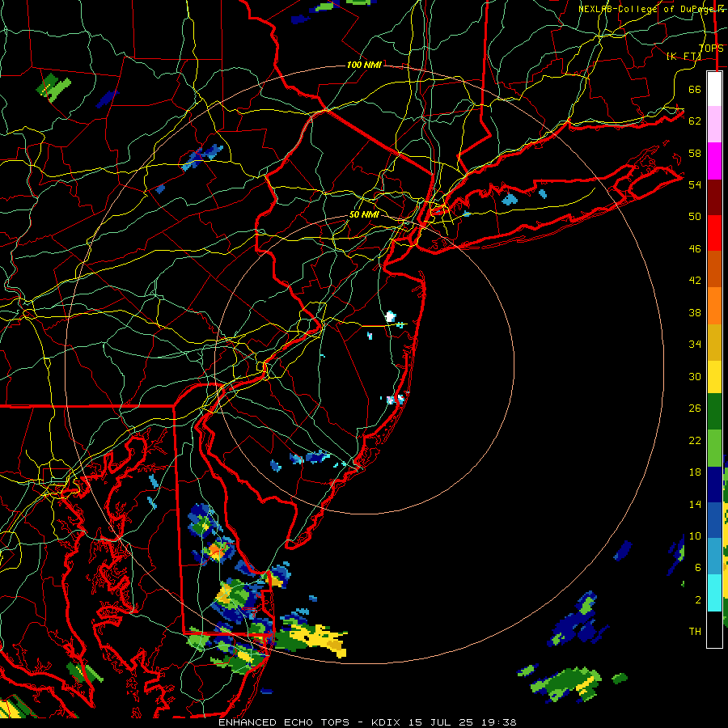
Task: Click the '15 JUL 25' date text
Action: pyautogui.click(x=442, y=722)
